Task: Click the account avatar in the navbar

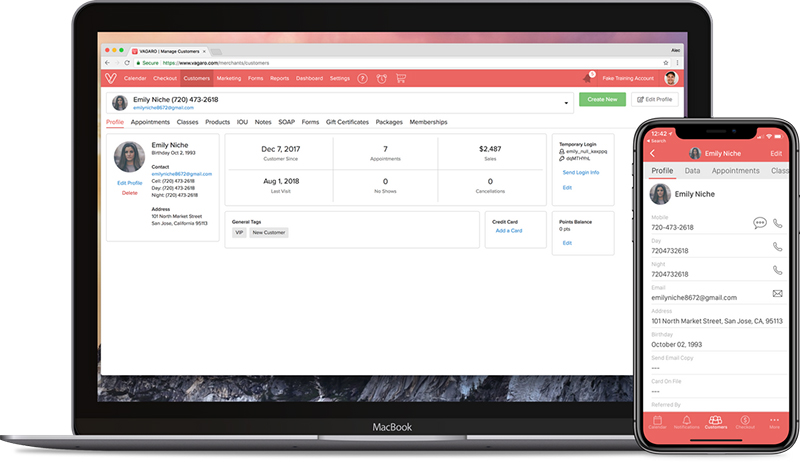Action: tap(671, 78)
